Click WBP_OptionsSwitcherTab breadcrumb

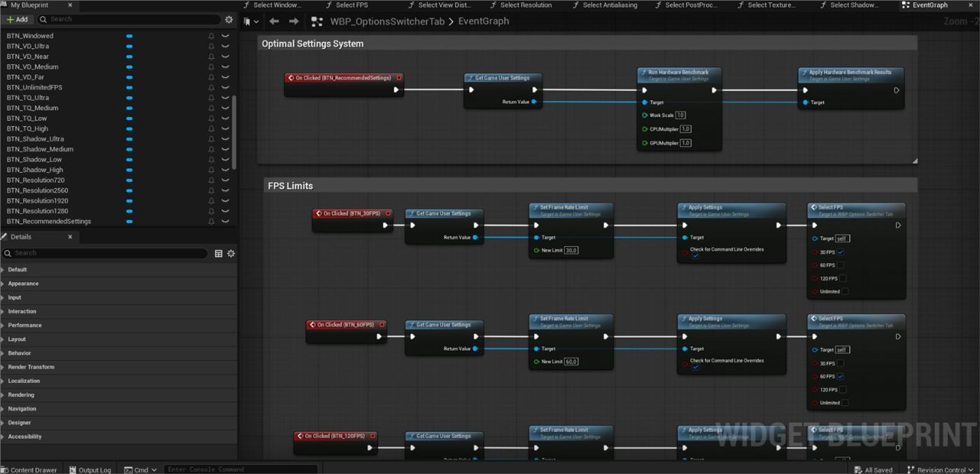point(387,22)
